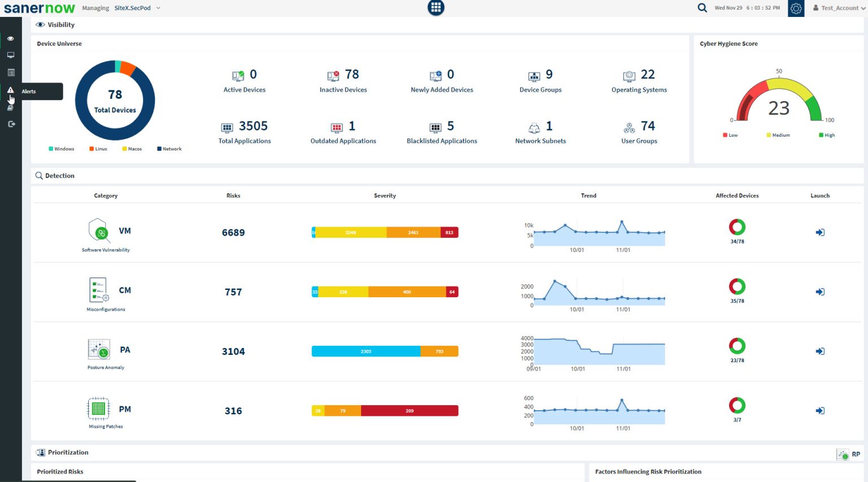868x482 pixels.
Task: Click the PA risks count 3104
Action: click(x=233, y=351)
